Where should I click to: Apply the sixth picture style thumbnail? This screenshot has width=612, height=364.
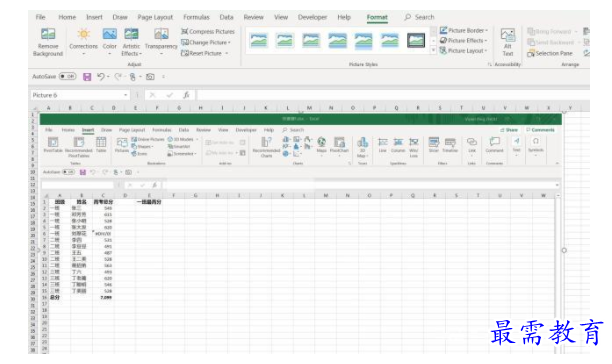point(390,40)
